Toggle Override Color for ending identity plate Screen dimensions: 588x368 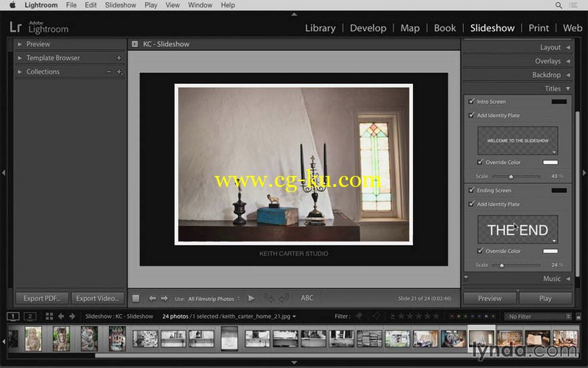click(480, 250)
